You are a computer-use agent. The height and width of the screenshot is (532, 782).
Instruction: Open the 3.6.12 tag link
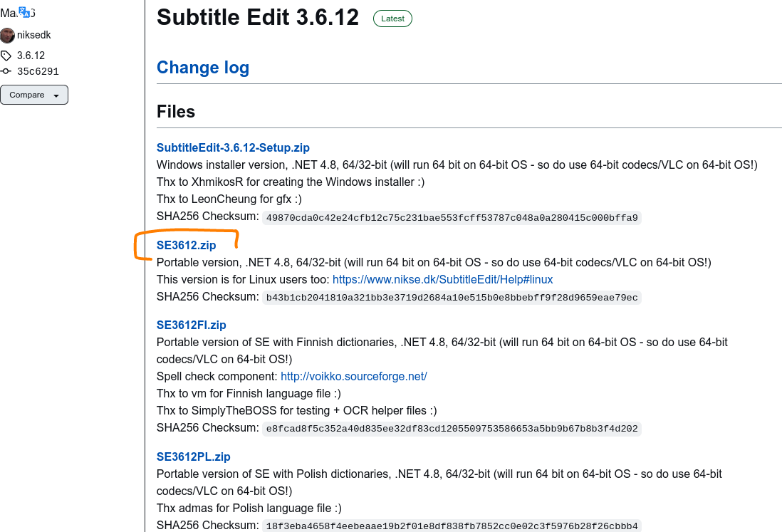31,56
